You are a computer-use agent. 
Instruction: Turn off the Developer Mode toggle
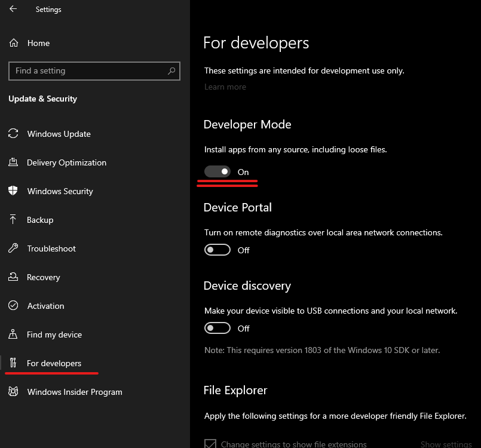(x=217, y=171)
